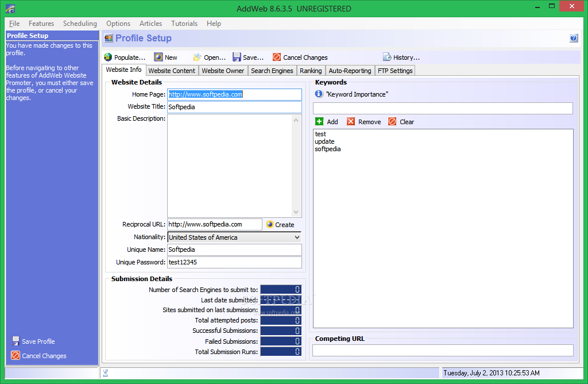Click the New profile icon

click(158, 57)
